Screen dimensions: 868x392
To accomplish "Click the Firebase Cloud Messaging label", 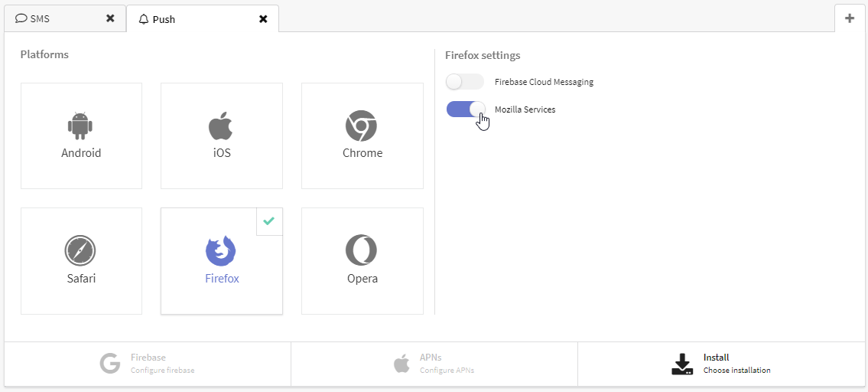I will 544,82.
